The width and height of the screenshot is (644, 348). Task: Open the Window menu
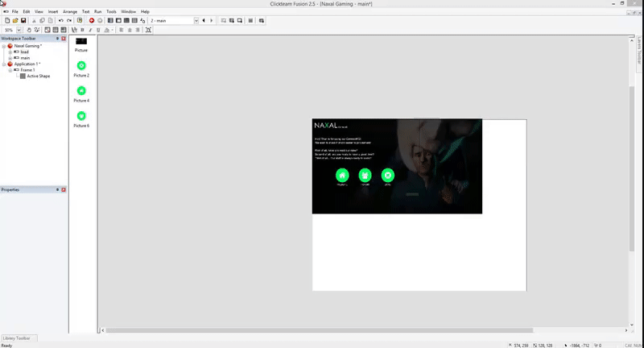pos(128,11)
